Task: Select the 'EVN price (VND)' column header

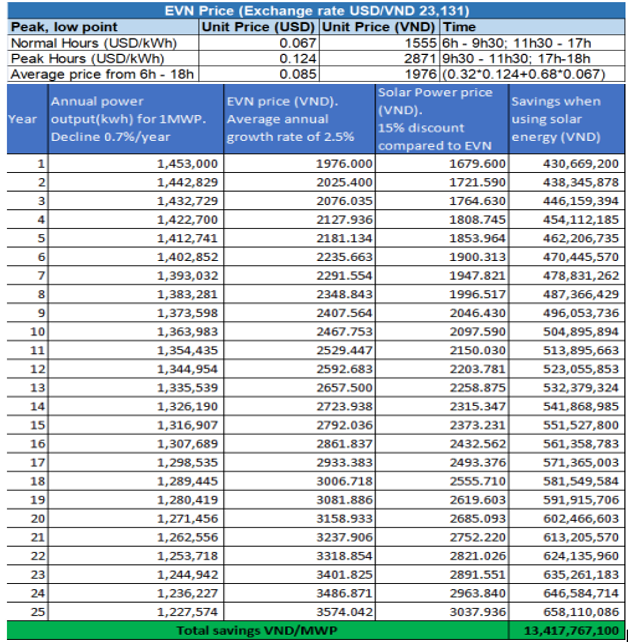Action: [x=299, y=119]
